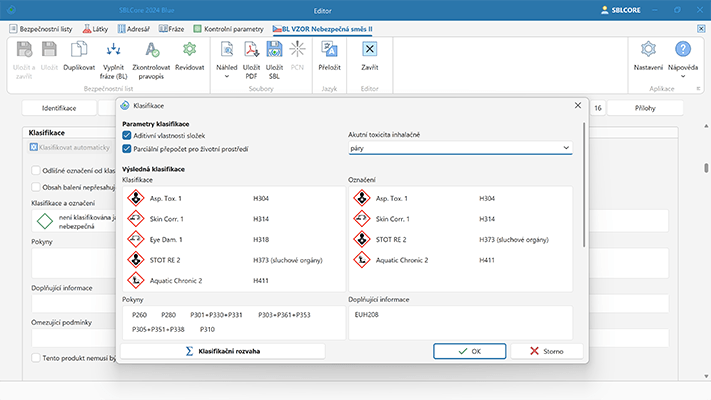Click Uložit PDF icon
Image resolution: width=711 pixels, height=400 pixels.
252,50
